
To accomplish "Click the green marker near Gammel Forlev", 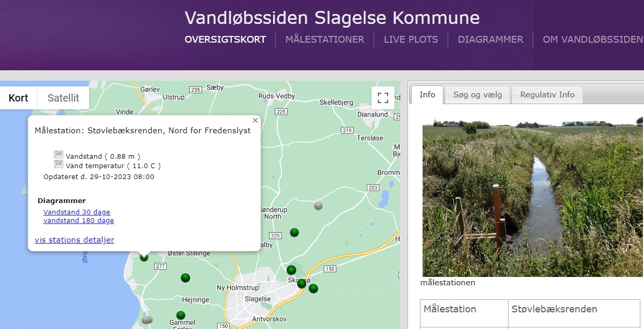I will (181, 315).
